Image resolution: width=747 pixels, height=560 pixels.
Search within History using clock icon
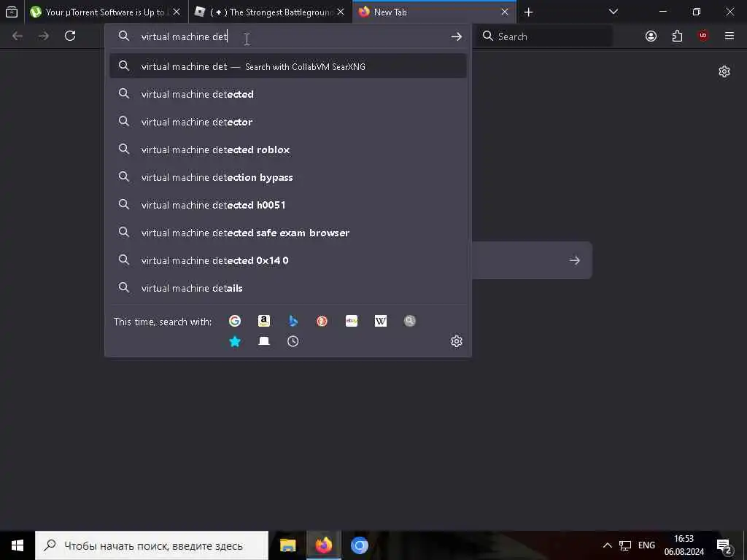[293, 341]
